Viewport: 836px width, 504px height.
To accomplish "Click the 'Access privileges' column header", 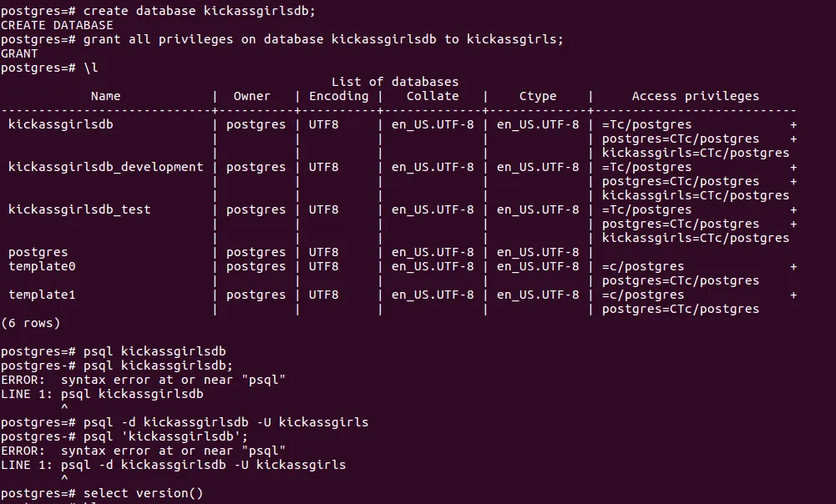I will pos(695,96).
